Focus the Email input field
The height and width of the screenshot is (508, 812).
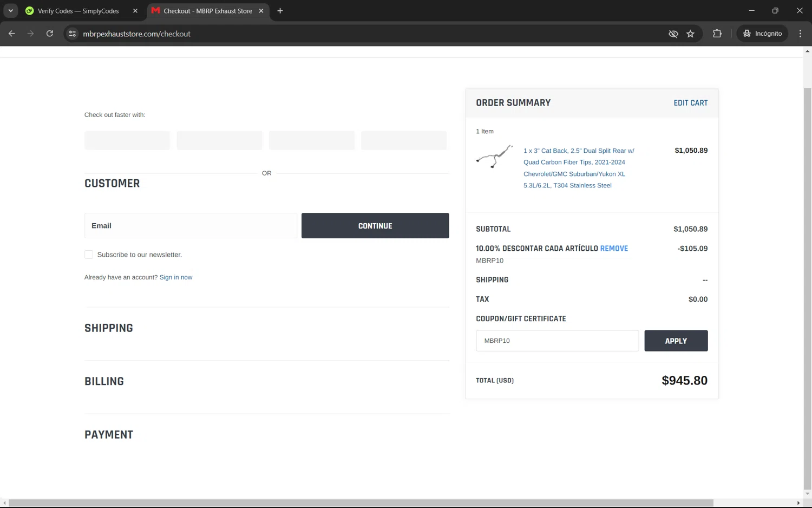pyautogui.click(x=191, y=226)
